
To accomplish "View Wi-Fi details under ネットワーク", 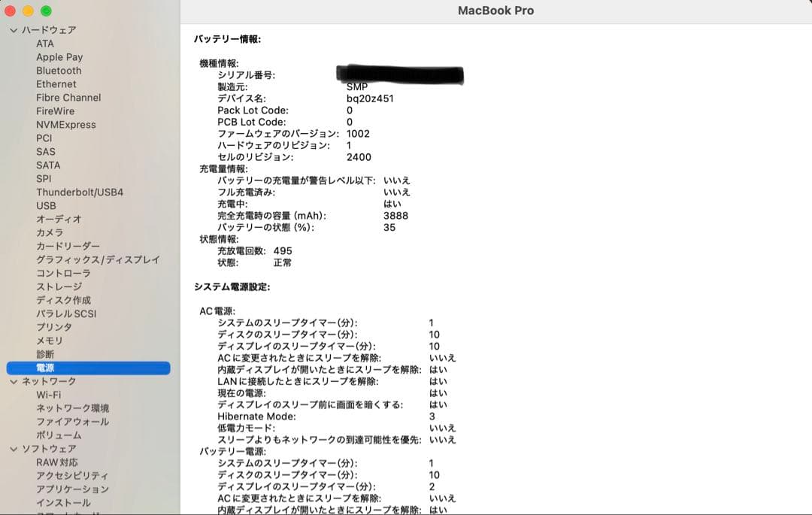I will point(50,395).
